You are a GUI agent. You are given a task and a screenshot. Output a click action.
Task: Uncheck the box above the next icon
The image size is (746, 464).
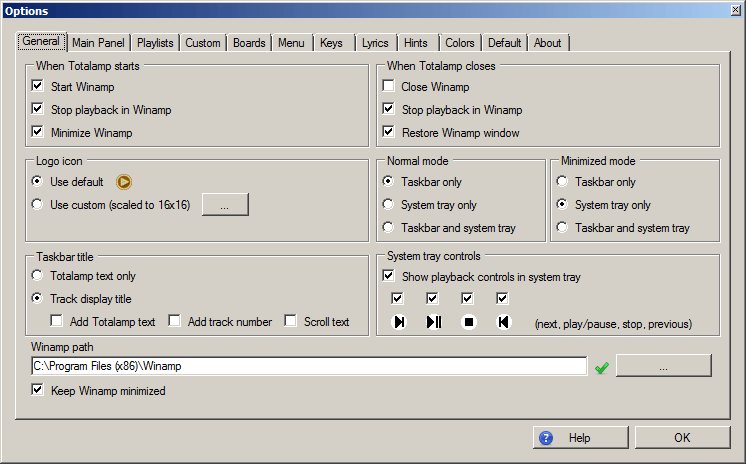pyautogui.click(x=397, y=298)
